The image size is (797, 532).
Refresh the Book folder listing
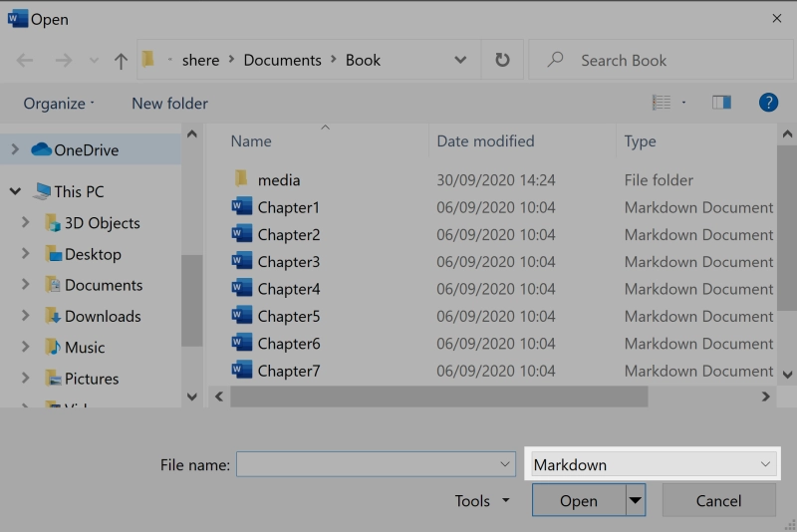502,60
